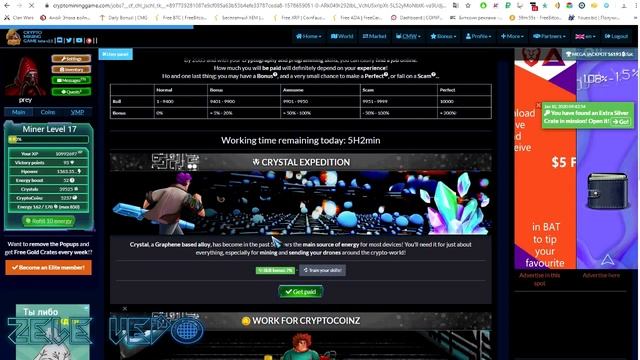Screen dimensions: 640x360
Task: Open the Chrome profile avatar icon
Action: tap(624, 6)
